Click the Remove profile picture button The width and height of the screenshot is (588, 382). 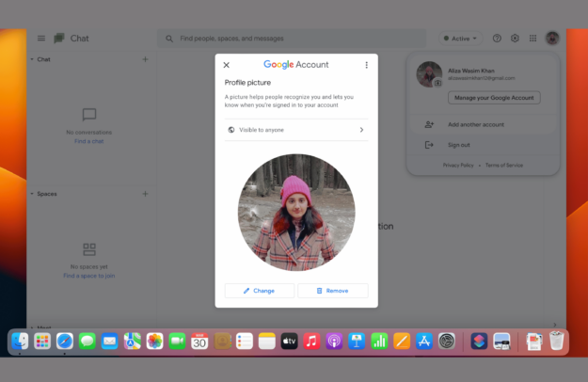[333, 291]
